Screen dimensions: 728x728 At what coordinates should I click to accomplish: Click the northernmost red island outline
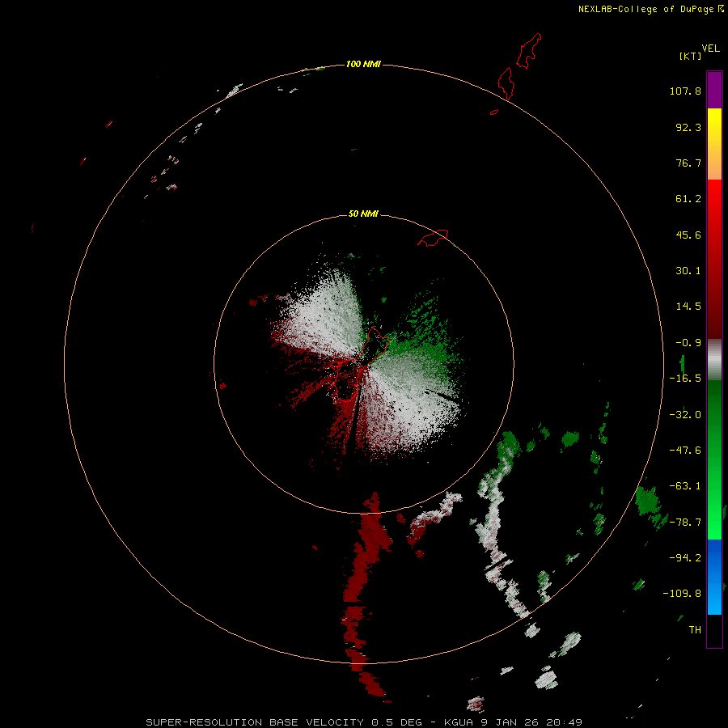coord(529,51)
